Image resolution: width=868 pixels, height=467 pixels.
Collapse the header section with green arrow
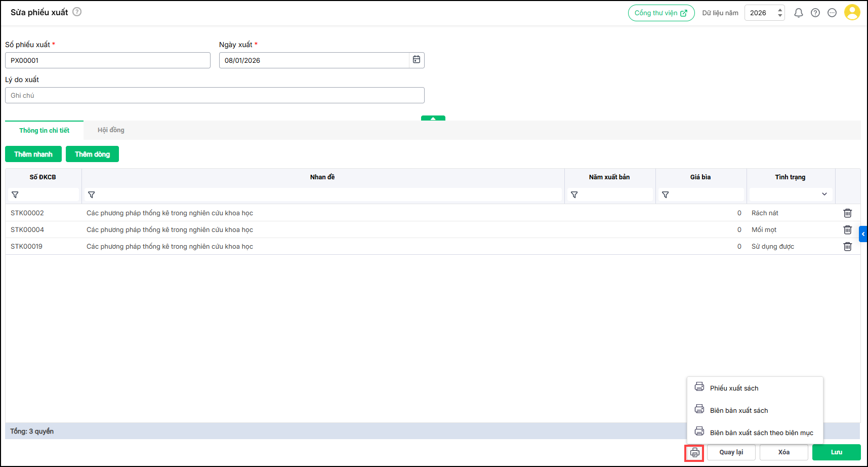point(433,119)
